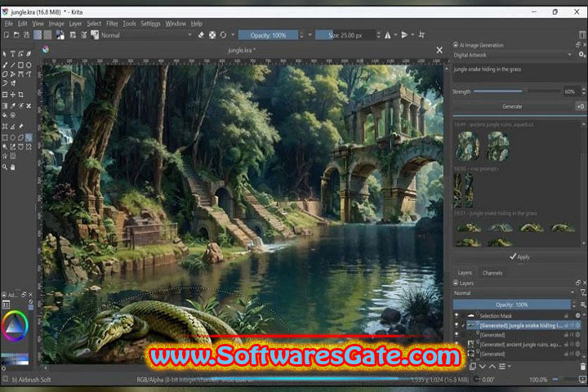This screenshot has height=392, width=588.
Task: Select the Color Sampler eyedropper tool
Action: [x=13, y=106]
